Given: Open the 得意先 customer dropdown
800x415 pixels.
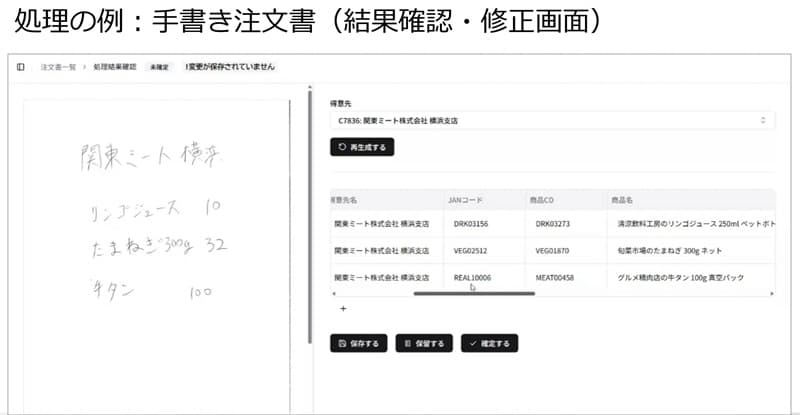Looking at the screenshot, I should click(x=550, y=120).
